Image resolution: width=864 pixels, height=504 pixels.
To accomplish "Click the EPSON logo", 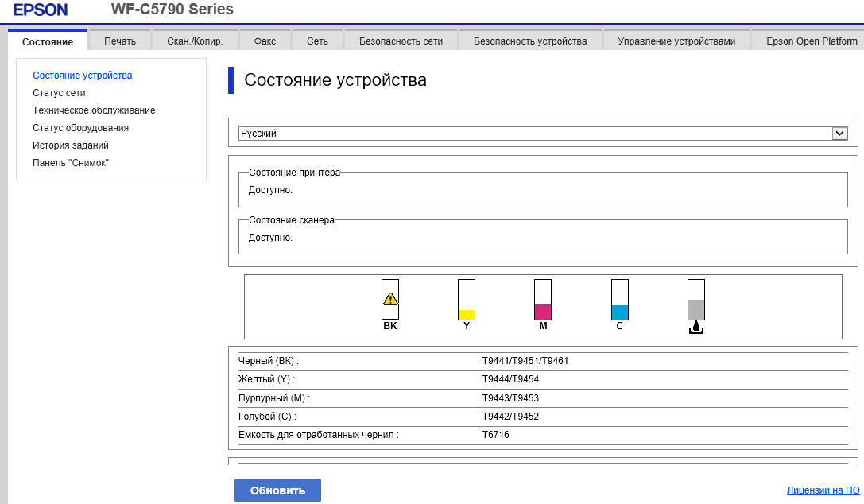I will click(41, 10).
